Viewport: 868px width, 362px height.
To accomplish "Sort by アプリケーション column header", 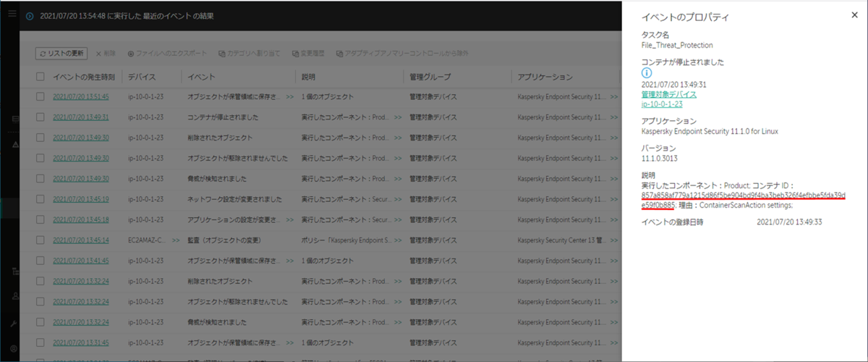I will 545,77.
